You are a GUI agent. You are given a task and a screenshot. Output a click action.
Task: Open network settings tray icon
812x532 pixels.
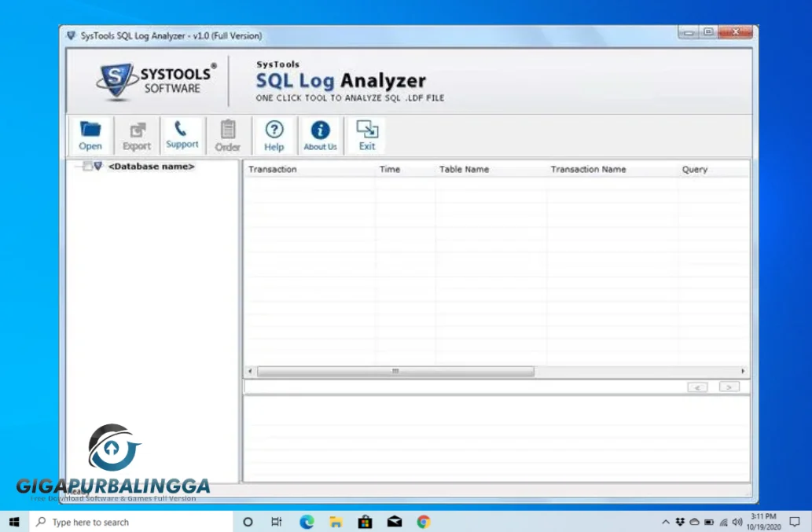(723, 522)
